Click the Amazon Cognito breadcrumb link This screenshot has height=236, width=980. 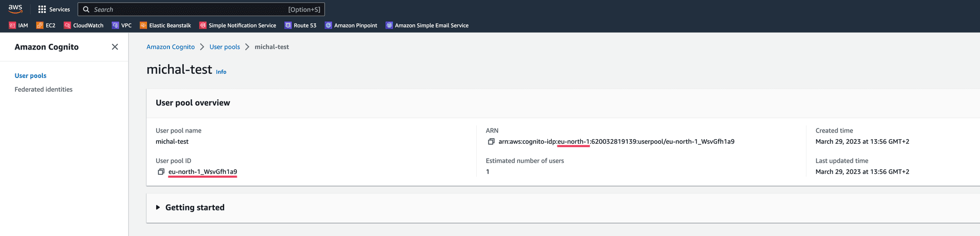click(x=170, y=47)
